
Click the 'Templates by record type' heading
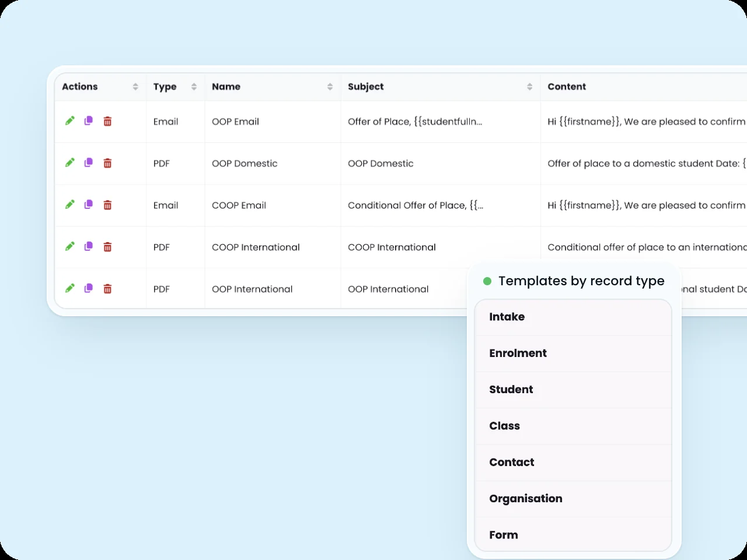581,281
